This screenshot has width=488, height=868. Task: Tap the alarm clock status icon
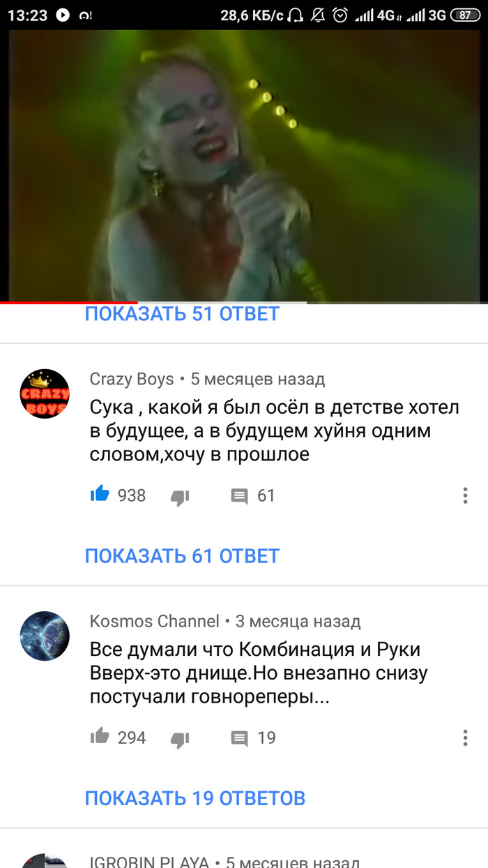[340, 15]
